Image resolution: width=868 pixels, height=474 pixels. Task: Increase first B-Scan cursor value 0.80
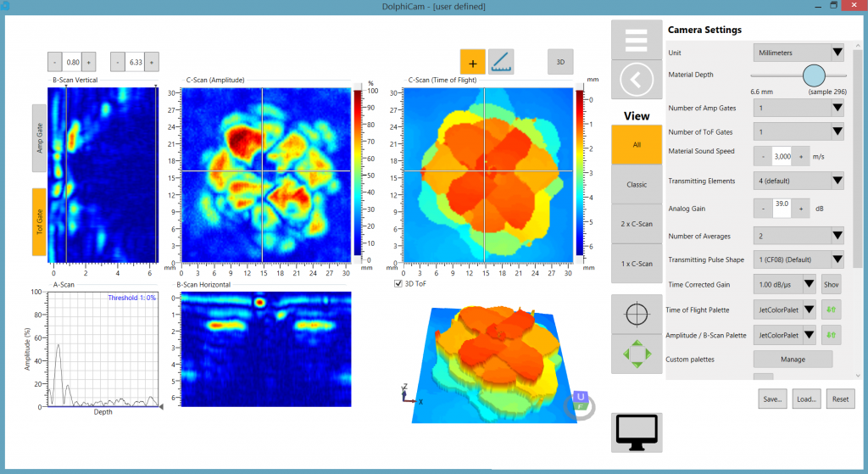click(88, 62)
